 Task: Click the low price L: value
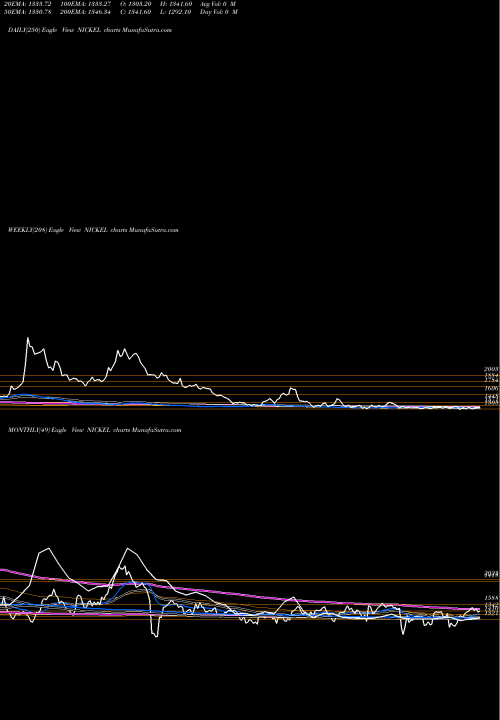tap(176, 12)
